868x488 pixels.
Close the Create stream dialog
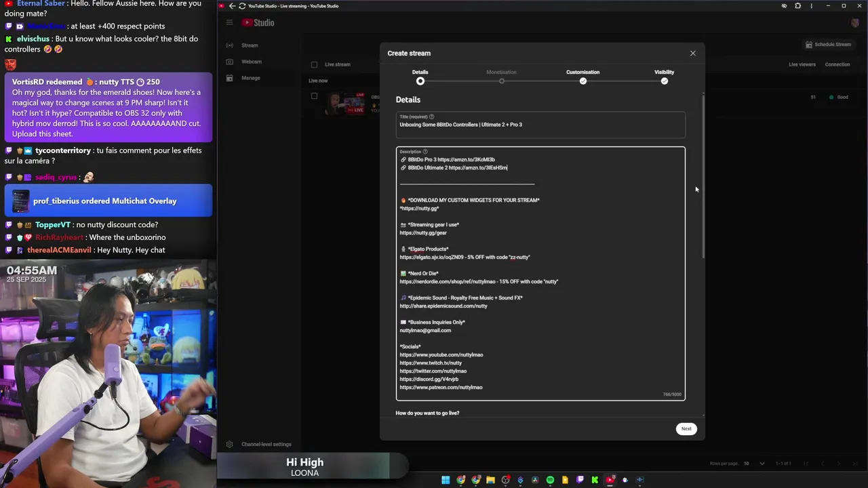coord(692,53)
